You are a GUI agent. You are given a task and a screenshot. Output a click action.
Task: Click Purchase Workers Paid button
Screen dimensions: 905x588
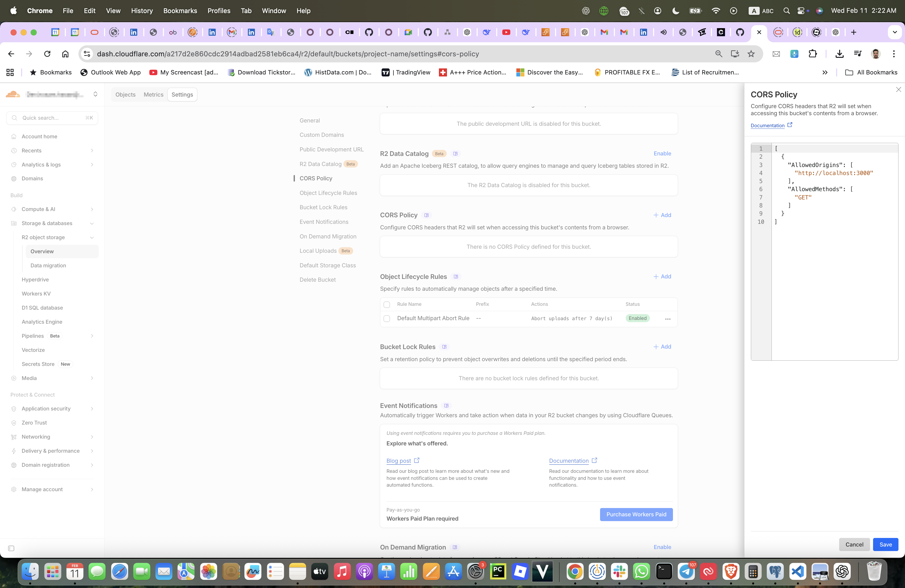[x=636, y=515]
